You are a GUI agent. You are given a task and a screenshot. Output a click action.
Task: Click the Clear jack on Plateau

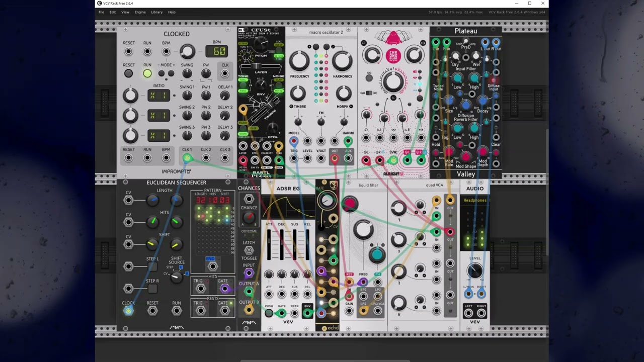coord(496,137)
